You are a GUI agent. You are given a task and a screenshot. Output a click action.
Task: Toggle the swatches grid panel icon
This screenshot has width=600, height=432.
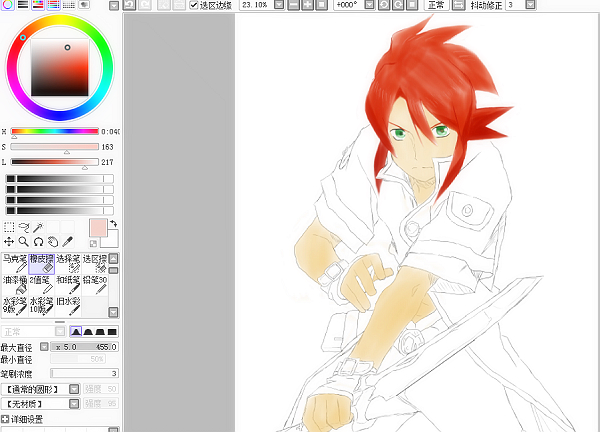(x=68, y=5)
